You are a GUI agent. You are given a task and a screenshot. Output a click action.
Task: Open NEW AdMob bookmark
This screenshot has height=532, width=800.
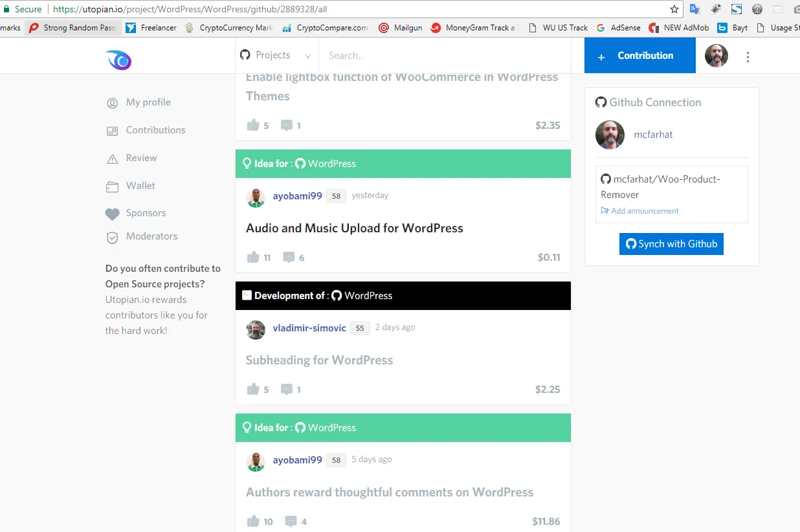[x=679, y=28]
